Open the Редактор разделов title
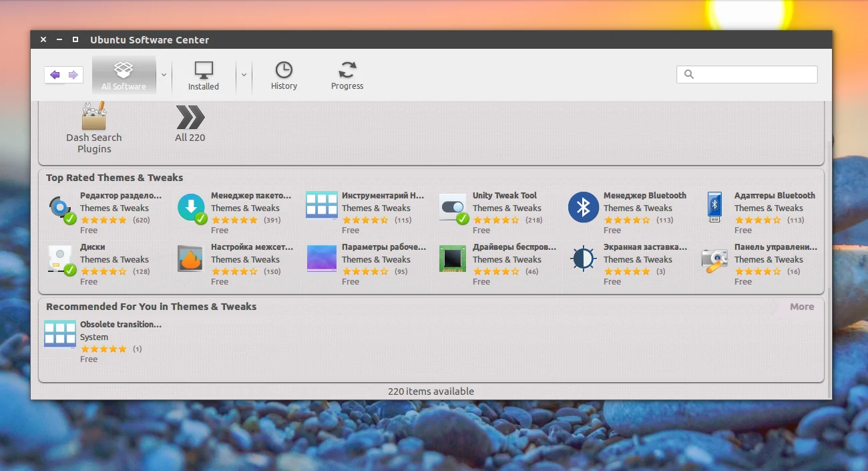 coord(121,196)
